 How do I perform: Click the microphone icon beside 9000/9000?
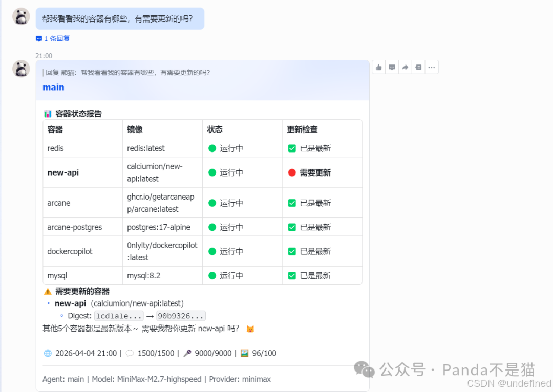(187, 353)
